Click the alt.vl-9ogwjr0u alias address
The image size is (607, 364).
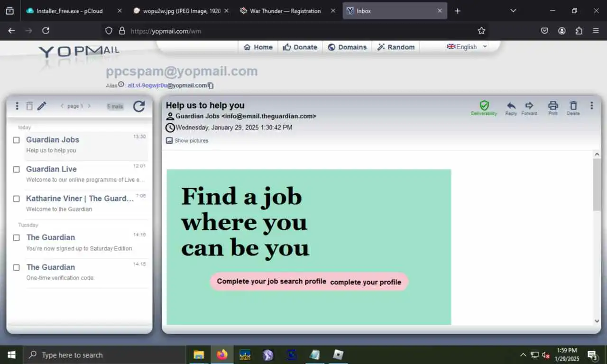point(167,86)
